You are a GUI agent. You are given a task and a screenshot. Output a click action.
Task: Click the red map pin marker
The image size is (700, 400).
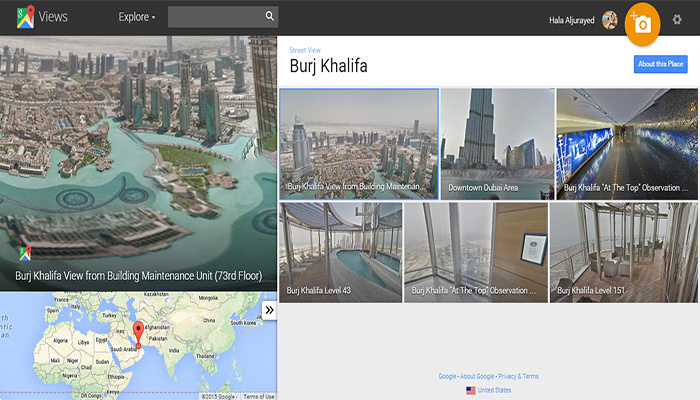point(138,332)
